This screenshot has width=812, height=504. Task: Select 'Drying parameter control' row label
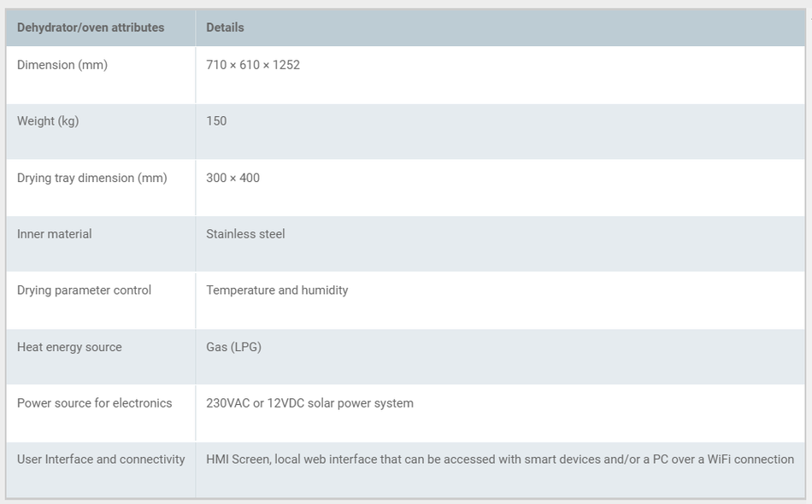coord(84,290)
